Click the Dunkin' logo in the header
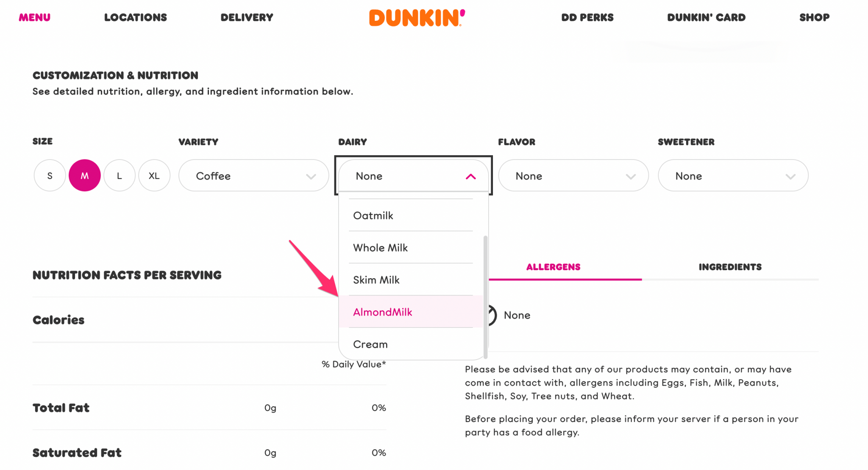This screenshot has width=868, height=470. click(x=417, y=18)
